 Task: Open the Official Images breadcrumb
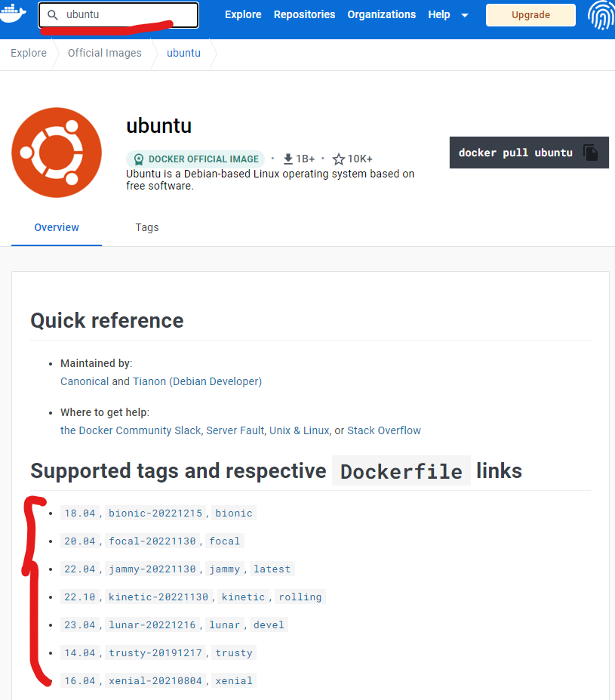click(104, 53)
